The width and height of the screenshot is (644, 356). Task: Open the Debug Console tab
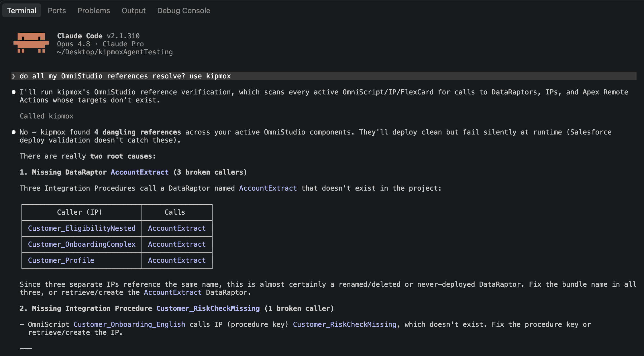click(184, 11)
